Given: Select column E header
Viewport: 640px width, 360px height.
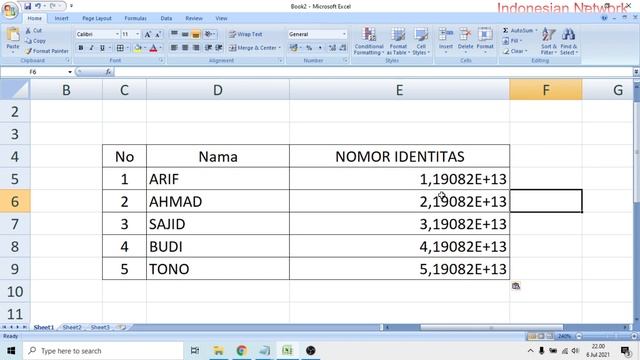Looking at the screenshot, I should (x=399, y=90).
